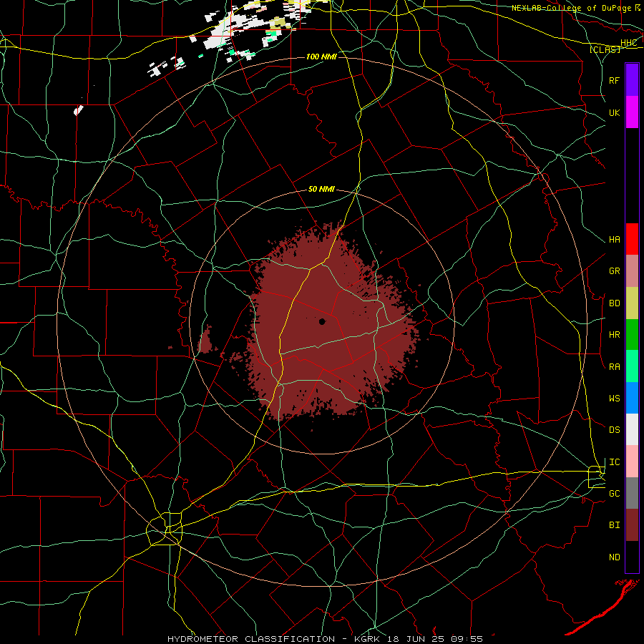
Task: Click "HYDROMETEOR CLASSIFICATION" in the title caption
Action: click(251, 639)
